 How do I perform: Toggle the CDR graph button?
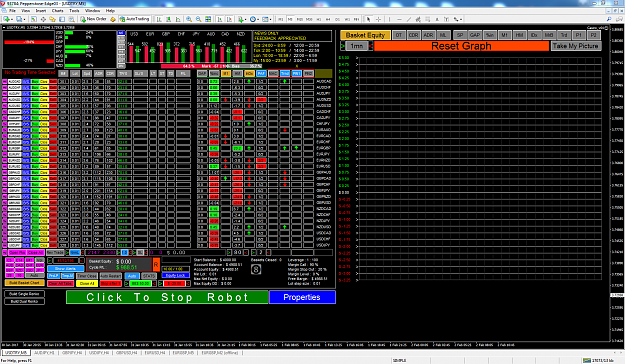413,35
